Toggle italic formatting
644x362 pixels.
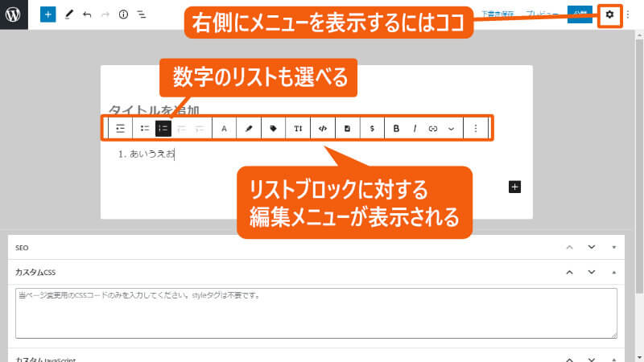click(x=415, y=129)
